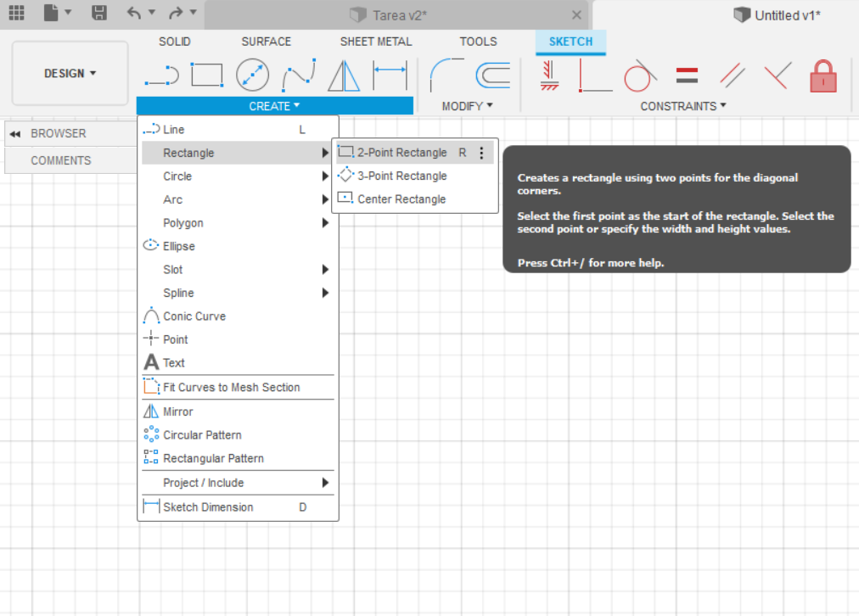
Task: Open the DESIGN workspace dropdown
Action: click(x=70, y=73)
